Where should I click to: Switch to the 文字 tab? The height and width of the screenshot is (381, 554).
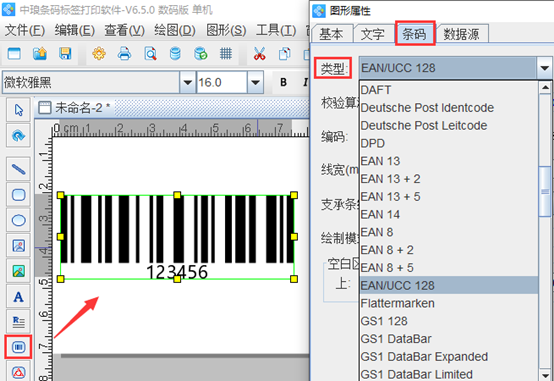point(373,34)
